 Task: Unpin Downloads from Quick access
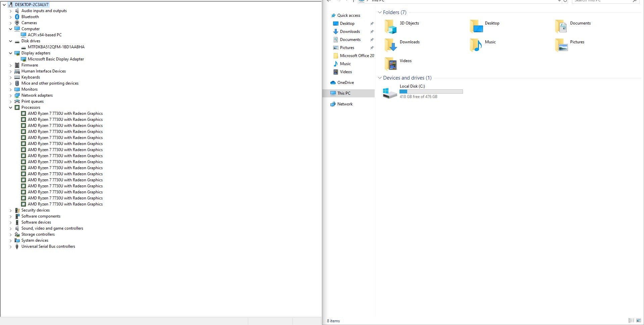[x=372, y=32]
